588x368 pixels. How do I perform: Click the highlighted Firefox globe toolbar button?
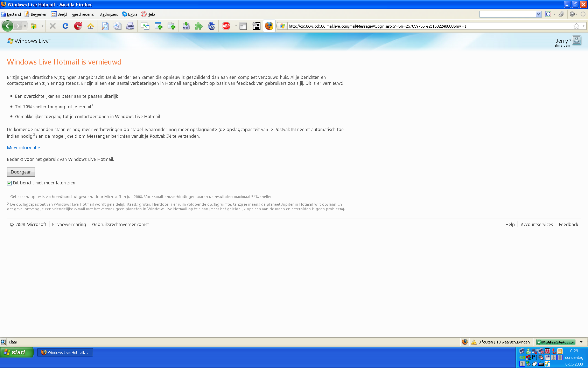pos(269,26)
